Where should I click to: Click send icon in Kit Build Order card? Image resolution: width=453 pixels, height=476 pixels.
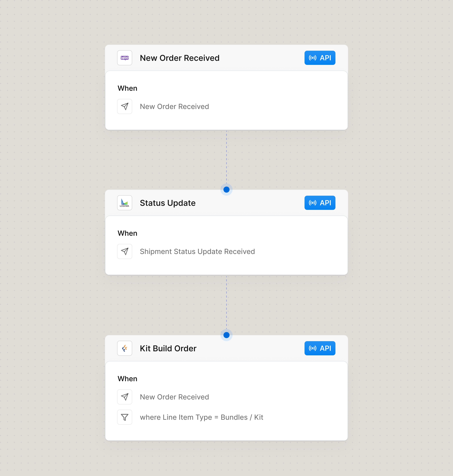point(125,397)
